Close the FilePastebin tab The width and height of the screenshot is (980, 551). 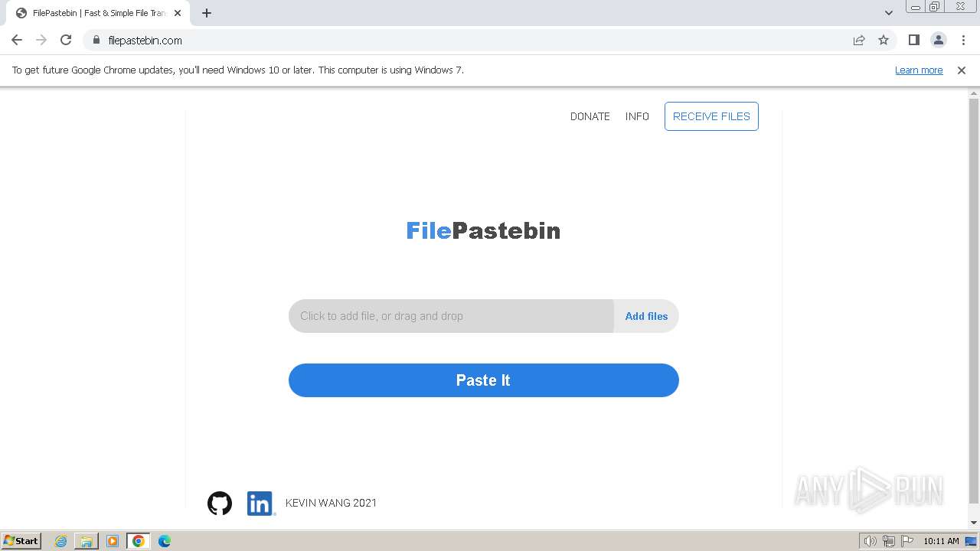pos(178,13)
